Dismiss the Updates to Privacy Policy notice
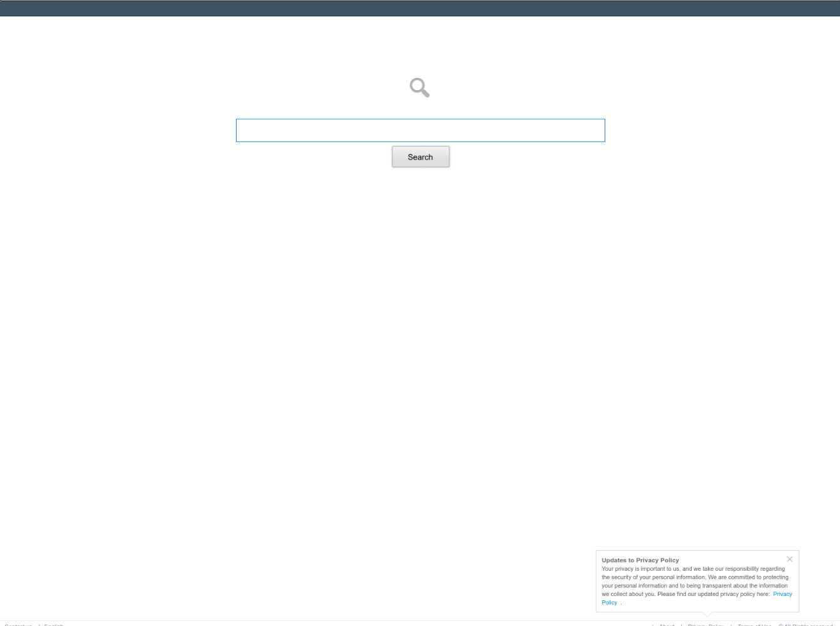The image size is (840, 626). click(x=789, y=559)
